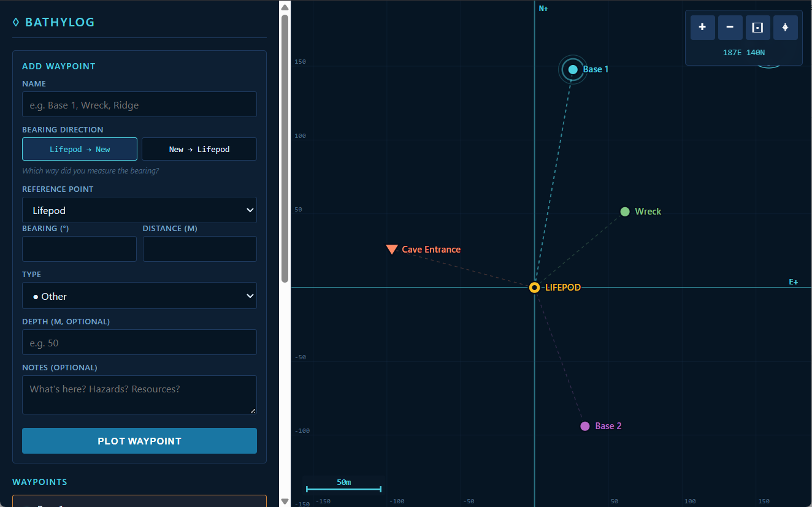This screenshot has height=507, width=812.
Task: Click the Wreck map label
Action: pos(648,212)
